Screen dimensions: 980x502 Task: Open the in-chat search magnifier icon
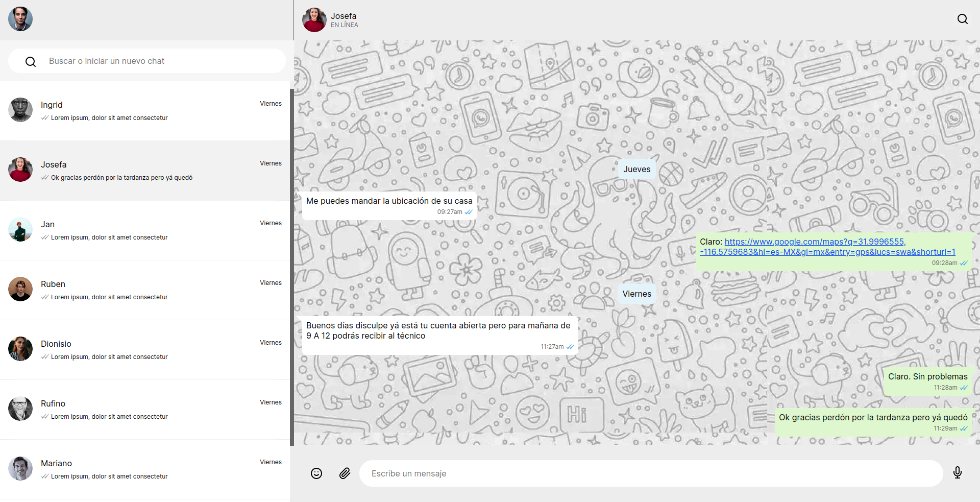pyautogui.click(x=962, y=19)
